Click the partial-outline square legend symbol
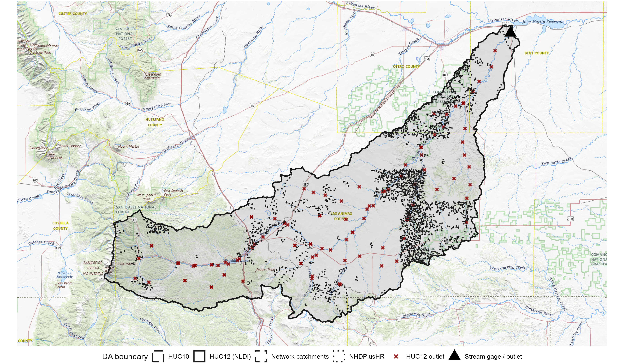This screenshot has height=364, width=624. coord(158,356)
